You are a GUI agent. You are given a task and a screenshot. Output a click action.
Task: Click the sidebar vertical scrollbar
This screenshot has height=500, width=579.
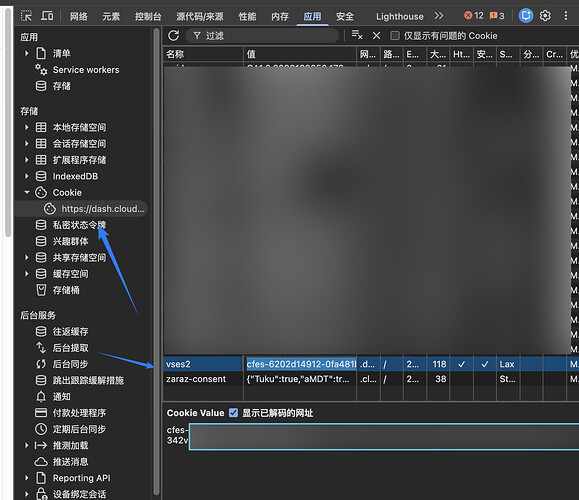point(156,261)
